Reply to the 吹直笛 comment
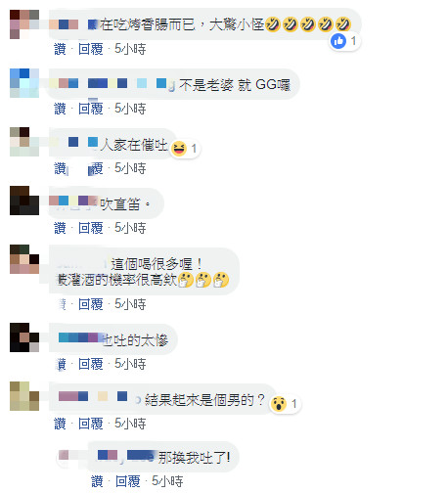 pyautogui.click(x=91, y=228)
